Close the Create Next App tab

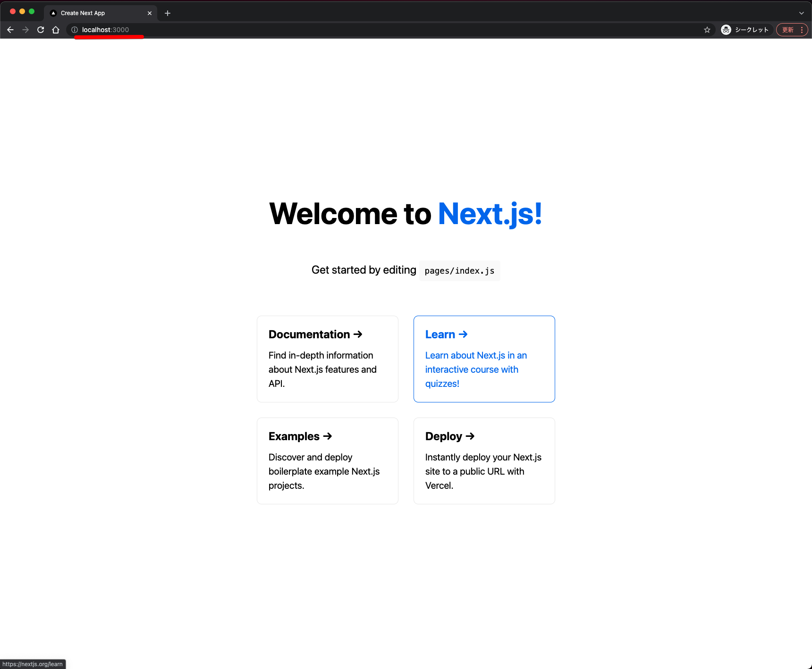(150, 13)
